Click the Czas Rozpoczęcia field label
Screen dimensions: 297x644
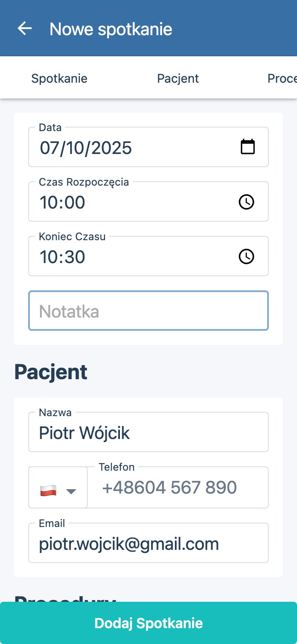click(84, 182)
